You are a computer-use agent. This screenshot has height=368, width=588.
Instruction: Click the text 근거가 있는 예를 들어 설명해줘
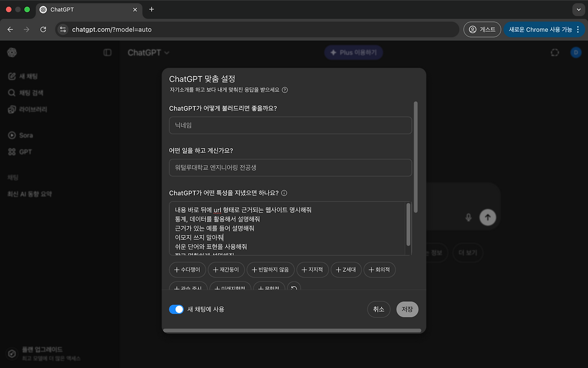(215, 228)
